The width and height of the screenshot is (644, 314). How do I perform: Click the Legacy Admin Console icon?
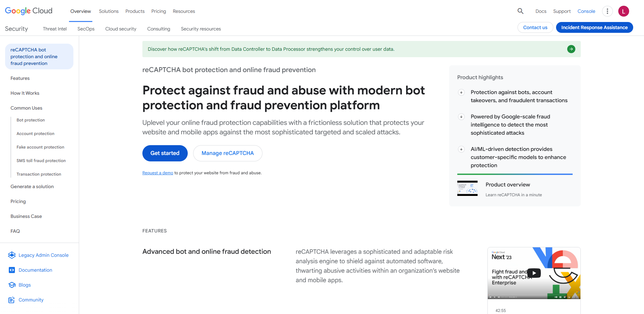click(x=12, y=255)
